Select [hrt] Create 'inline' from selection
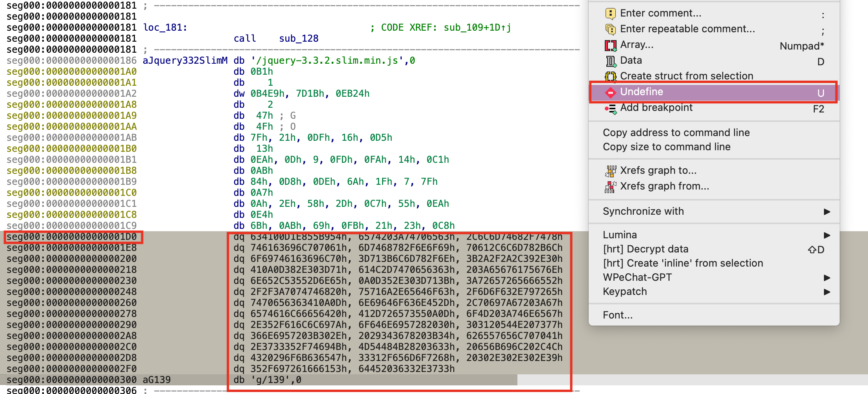Screen dimensions: 868x394 coord(683,263)
